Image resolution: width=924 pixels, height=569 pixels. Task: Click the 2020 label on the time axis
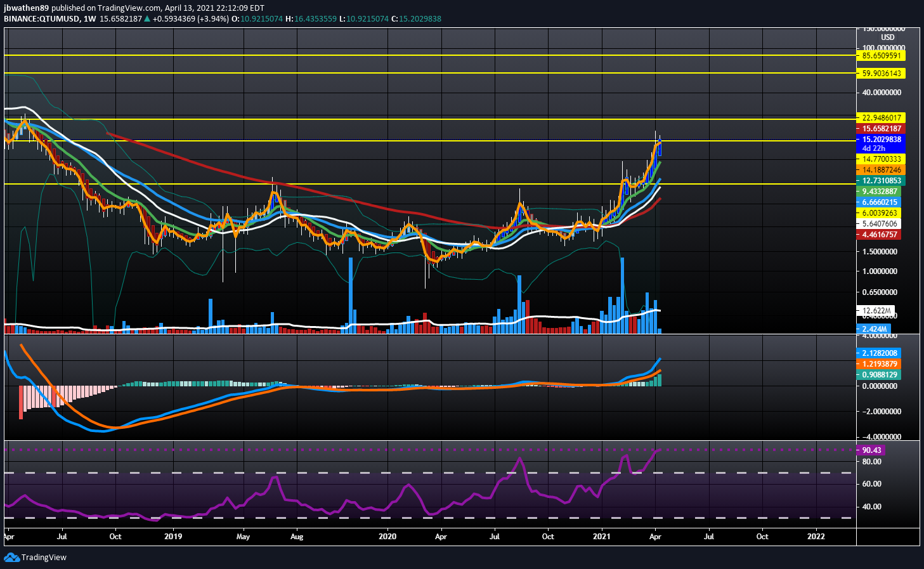(387, 537)
